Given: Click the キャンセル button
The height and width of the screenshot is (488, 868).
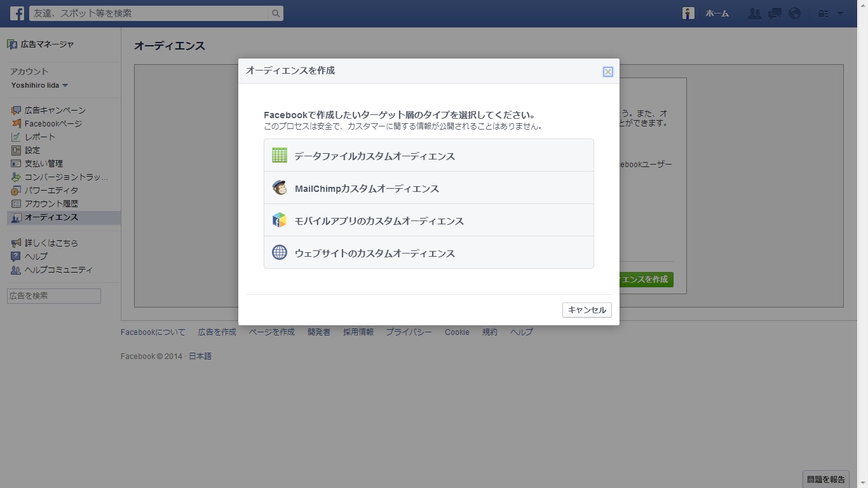Looking at the screenshot, I should (587, 310).
